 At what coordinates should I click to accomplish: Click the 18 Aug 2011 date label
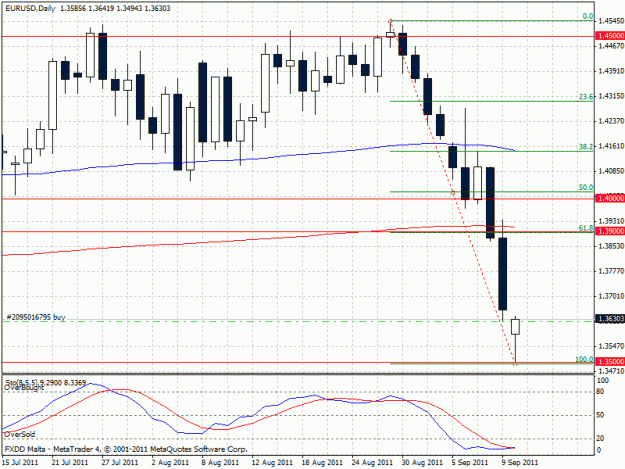coord(322,462)
